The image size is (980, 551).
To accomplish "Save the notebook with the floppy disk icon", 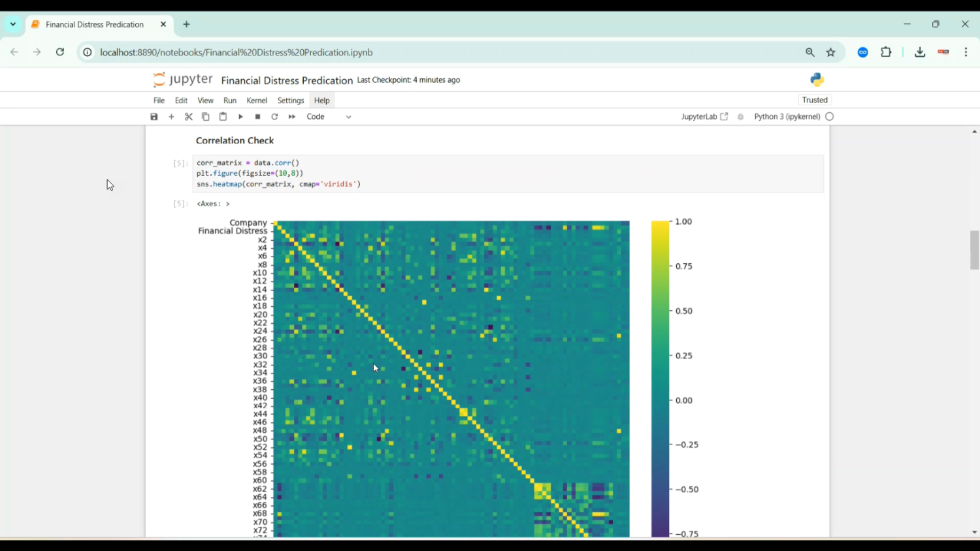I will coord(154,117).
